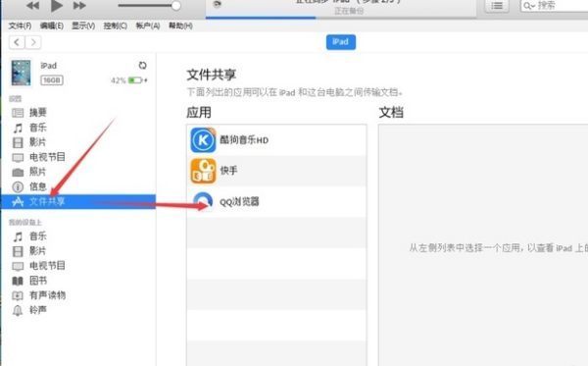
Task: Click the sync spinner icon beside iPad
Action: click(x=142, y=66)
